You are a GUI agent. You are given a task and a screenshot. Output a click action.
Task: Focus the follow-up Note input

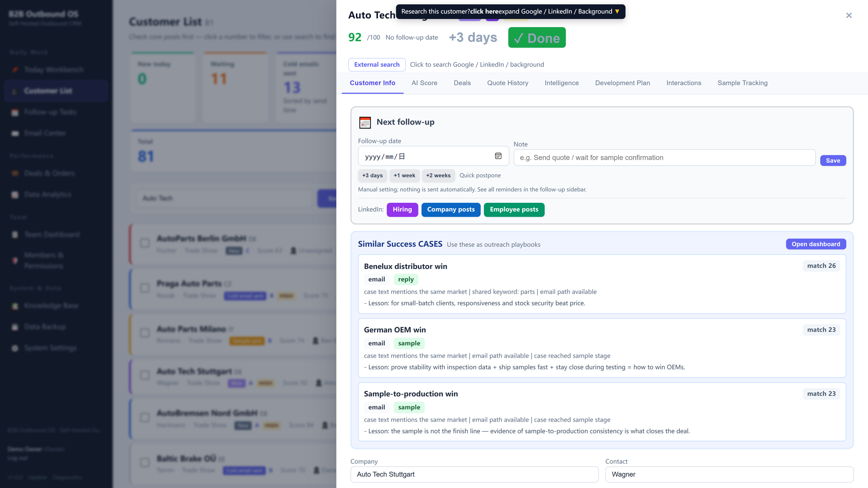point(664,158)
